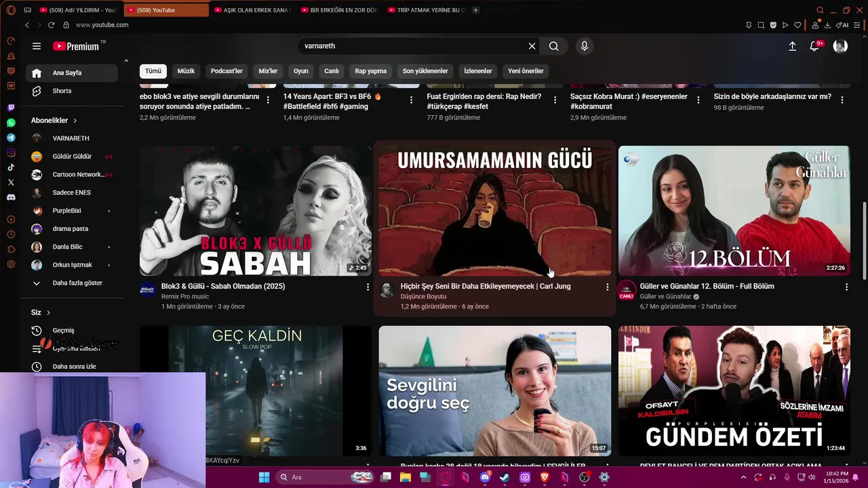Open Düşünce Boyutu channel link
The width and height of the screenshot is (868, 488).
[x=423, y=297]
